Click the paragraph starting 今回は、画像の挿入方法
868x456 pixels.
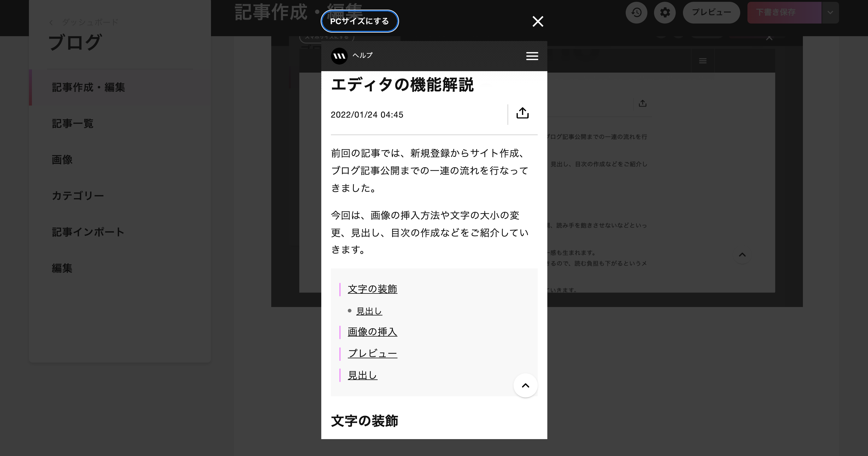click(x=429, y=233)
